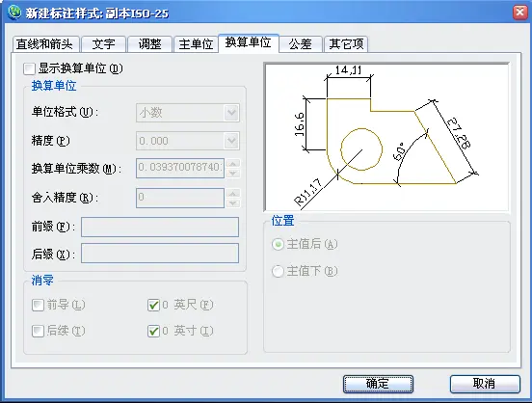Toggle the 前导 zero suppression checkbox
Viewport: 532px width, 403px height.
click(x=38, y=305)
